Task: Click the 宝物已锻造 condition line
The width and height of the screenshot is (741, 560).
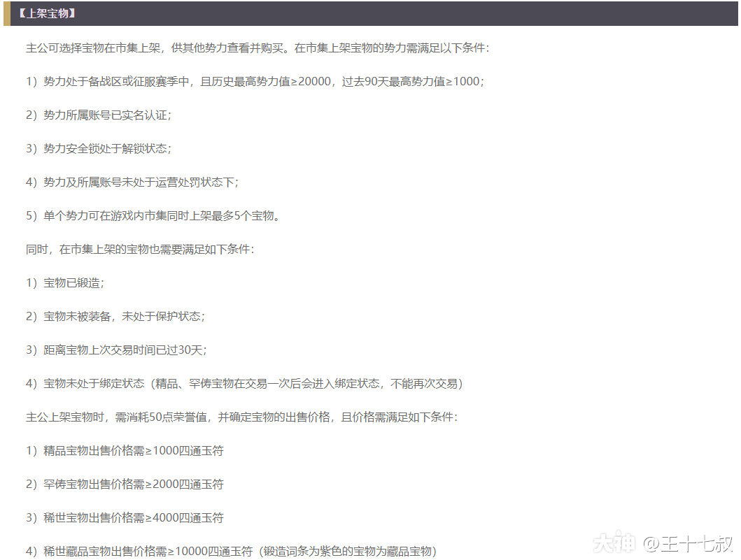Action: coord(65,283)
